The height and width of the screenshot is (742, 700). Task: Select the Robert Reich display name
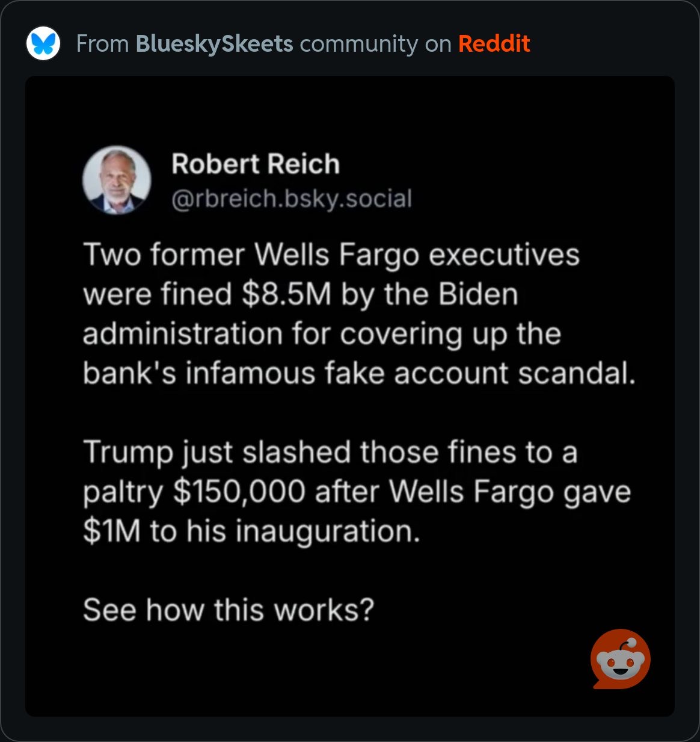coord(256,164)
